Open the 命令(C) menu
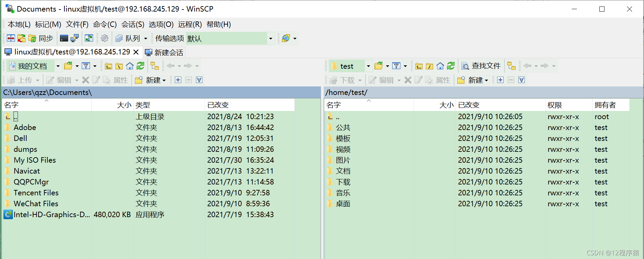This screenshot has height=259, width=644. coord(105,25)
